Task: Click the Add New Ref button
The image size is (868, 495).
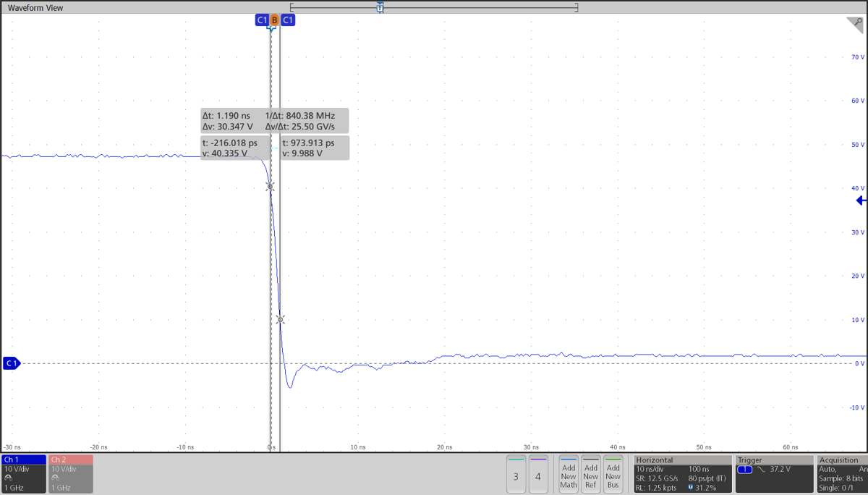Action: tap(590, 475)
